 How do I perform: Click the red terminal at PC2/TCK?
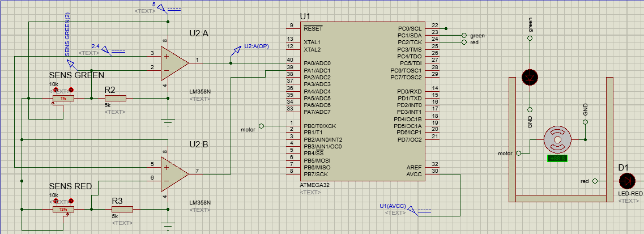(464, 42)
